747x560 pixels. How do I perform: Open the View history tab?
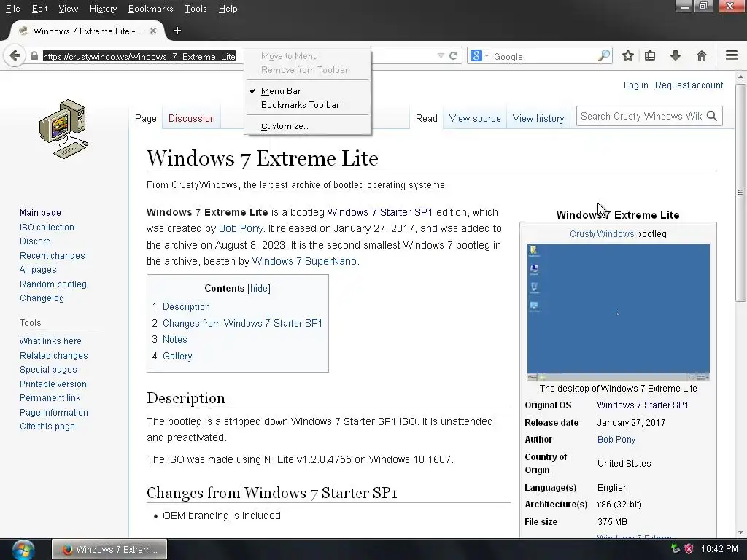[x=538, y=119]
